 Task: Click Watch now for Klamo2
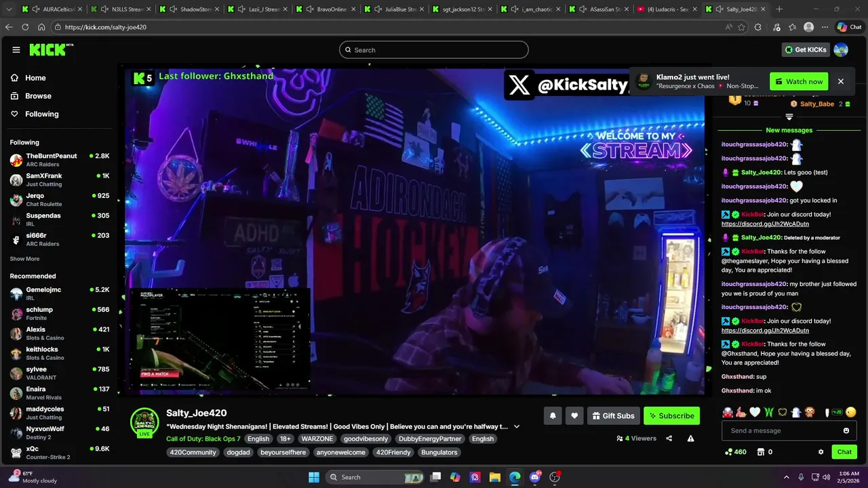pyautogui.click(x=799, y=81)
